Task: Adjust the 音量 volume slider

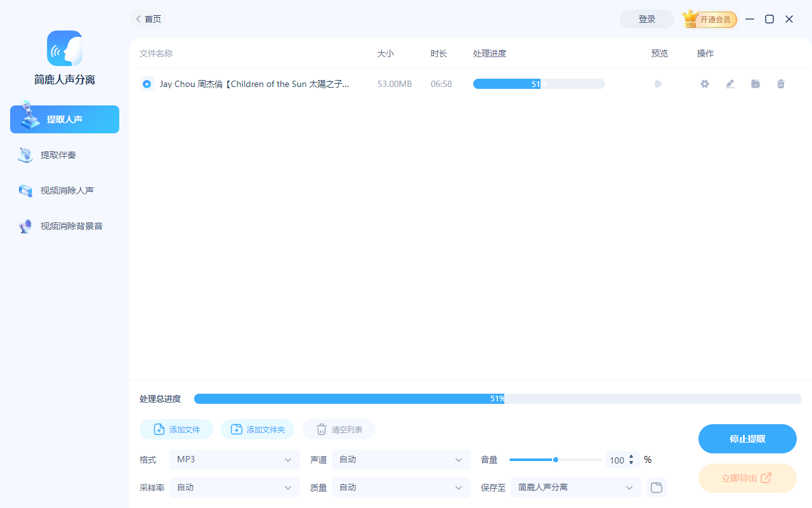Action: pos(555,459)
